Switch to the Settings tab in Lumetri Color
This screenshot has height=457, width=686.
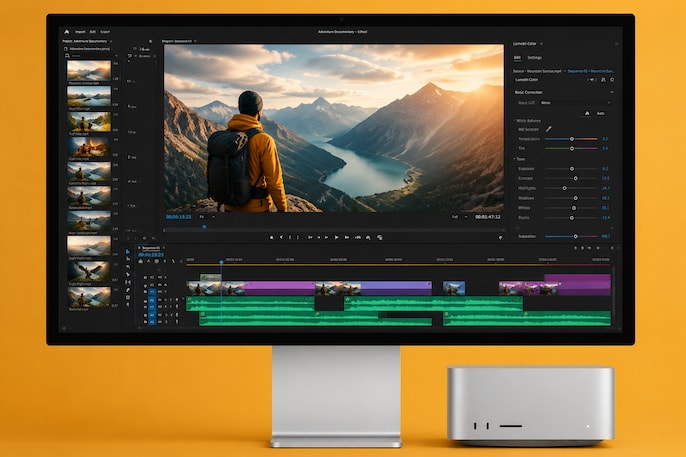tap(534, 58)
